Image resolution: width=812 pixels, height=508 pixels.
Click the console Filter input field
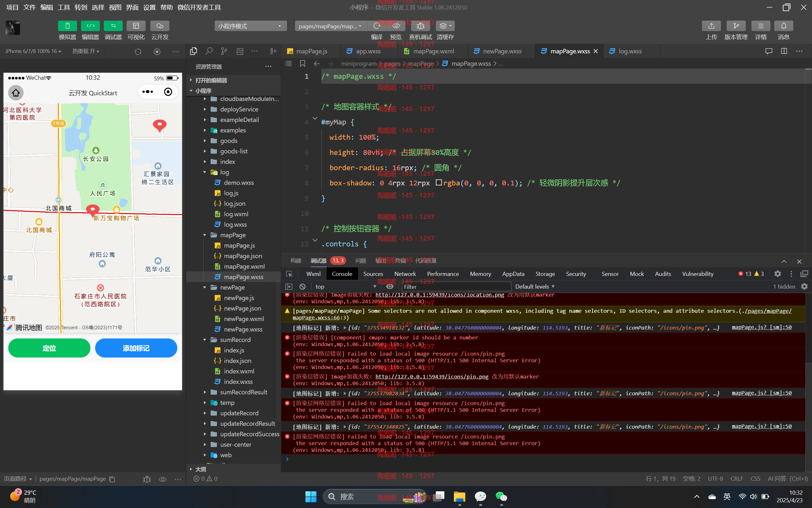pyautogui.click(x=456, y=287)
